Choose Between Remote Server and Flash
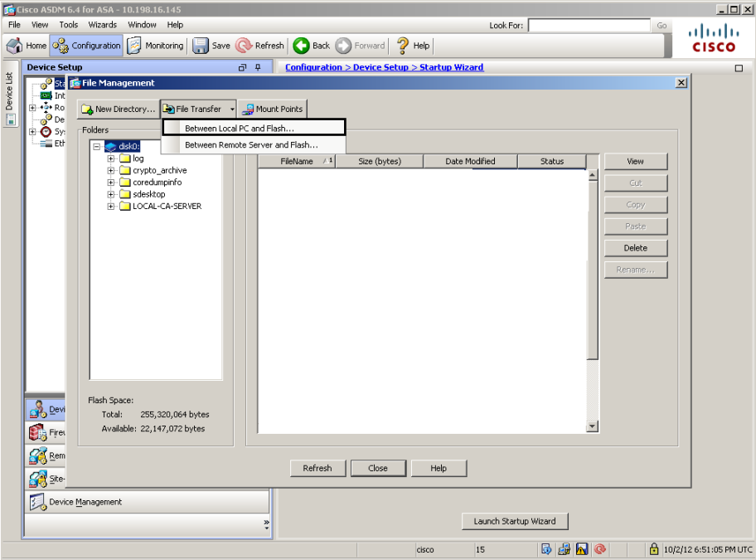The height and width of the screenshot is (560, 756). pyautogui.click(x=254, y=144)
